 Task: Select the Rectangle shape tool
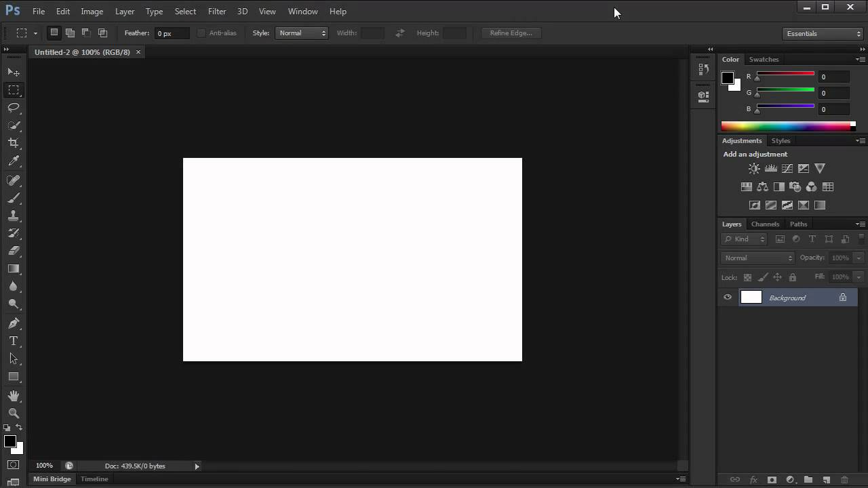click(14, 376)
